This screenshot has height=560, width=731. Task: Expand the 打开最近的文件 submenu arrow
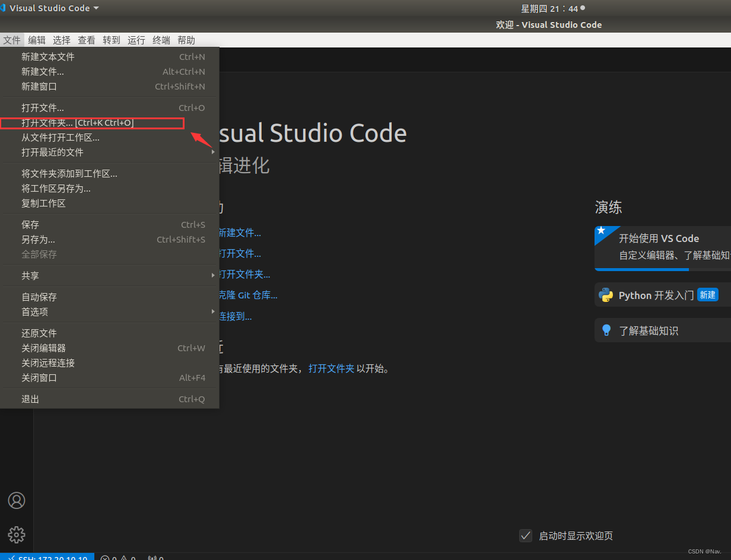coord(213,152)
